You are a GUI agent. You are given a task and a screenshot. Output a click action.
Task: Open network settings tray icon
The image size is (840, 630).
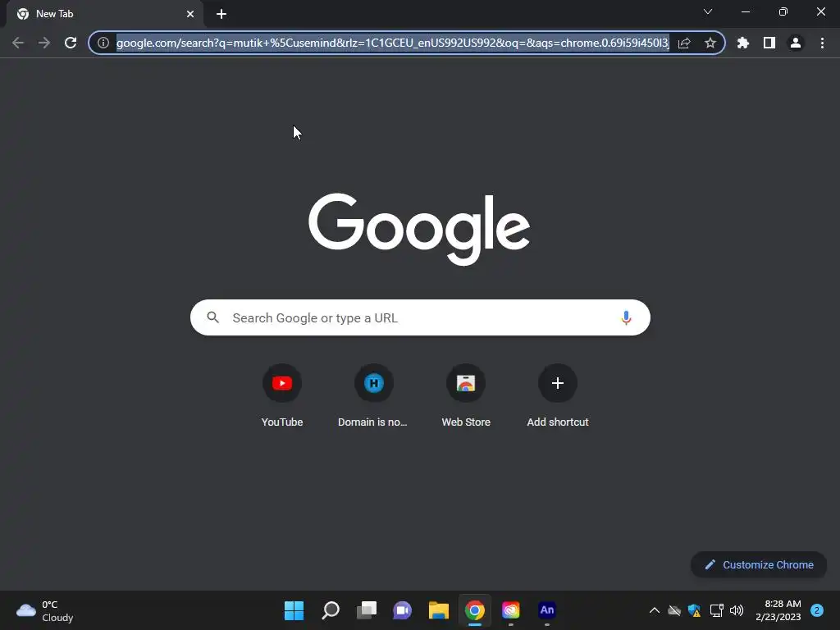pos(716,610)
